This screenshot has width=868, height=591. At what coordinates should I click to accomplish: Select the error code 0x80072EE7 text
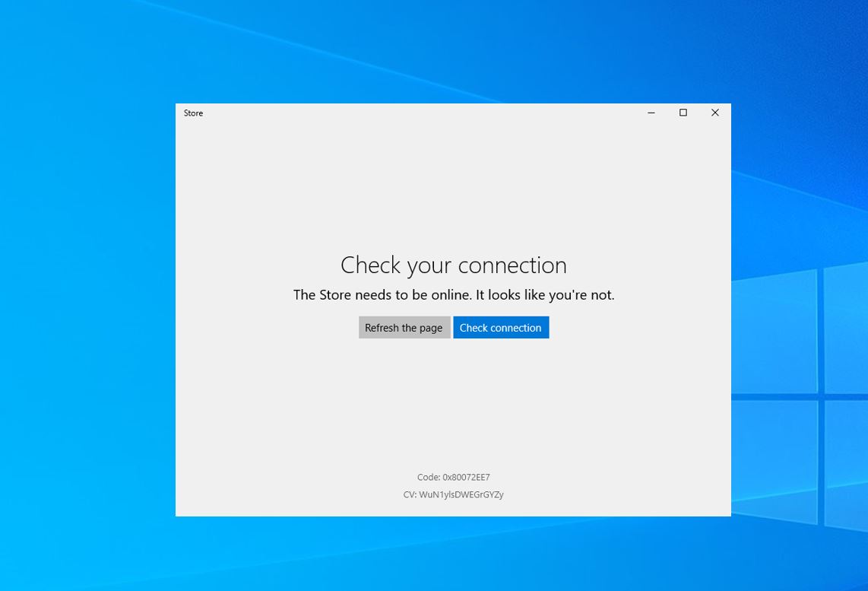click(x=453, y=477)
